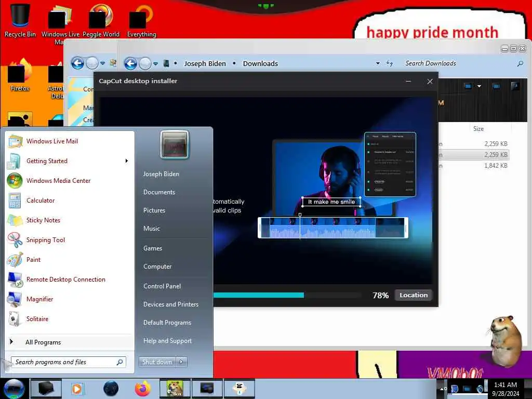Click the taskbar clock 1:41 AM
The image size is (532, 399).
coord(506,389)
